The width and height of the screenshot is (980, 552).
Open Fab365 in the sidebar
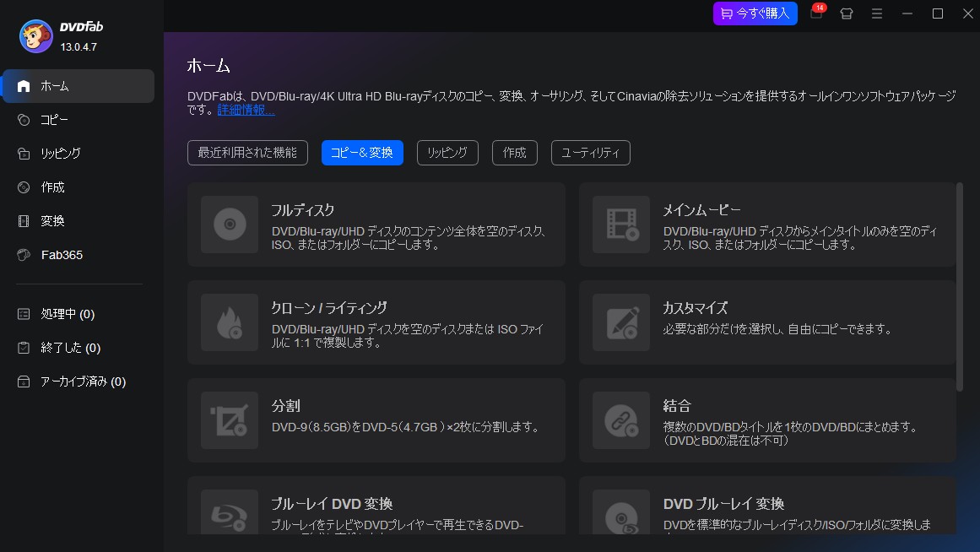coord(79,255)
